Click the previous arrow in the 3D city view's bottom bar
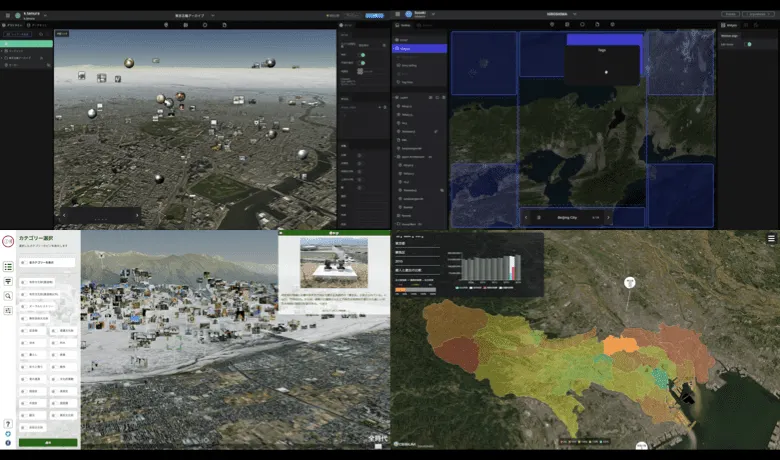780x460 pixels. click(66, 215)
